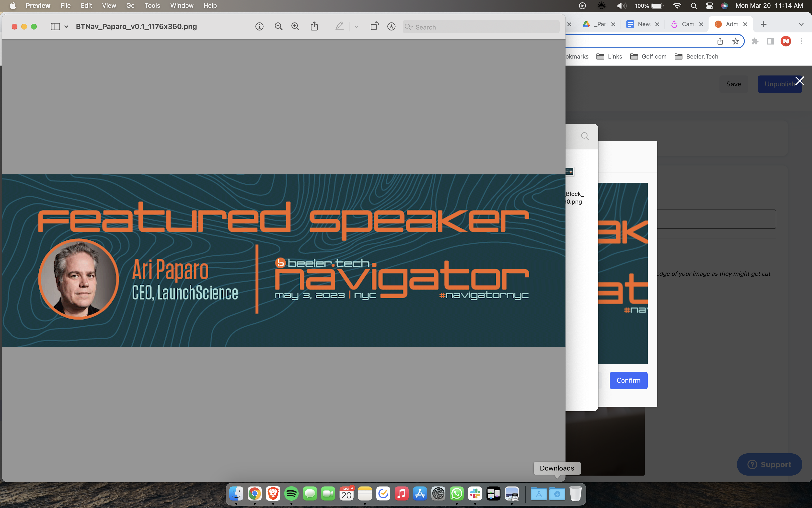Open System Settings from the Dock
812x508 pixels.
438,493
